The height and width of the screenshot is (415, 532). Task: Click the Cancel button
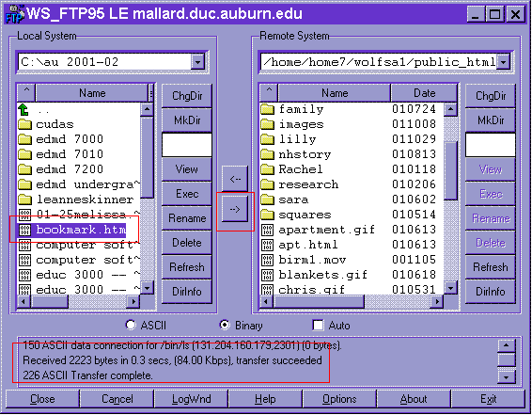tap(117, 399)
